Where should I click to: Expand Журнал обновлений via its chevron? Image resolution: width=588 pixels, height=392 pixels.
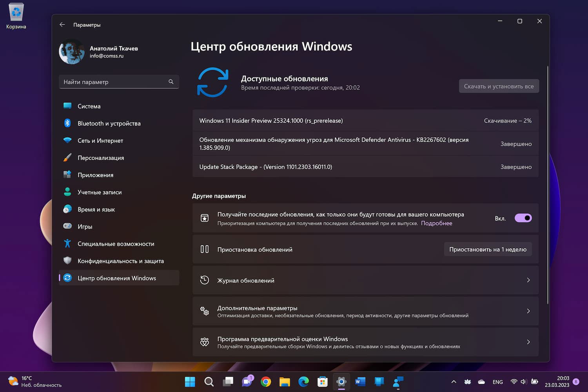528,280
